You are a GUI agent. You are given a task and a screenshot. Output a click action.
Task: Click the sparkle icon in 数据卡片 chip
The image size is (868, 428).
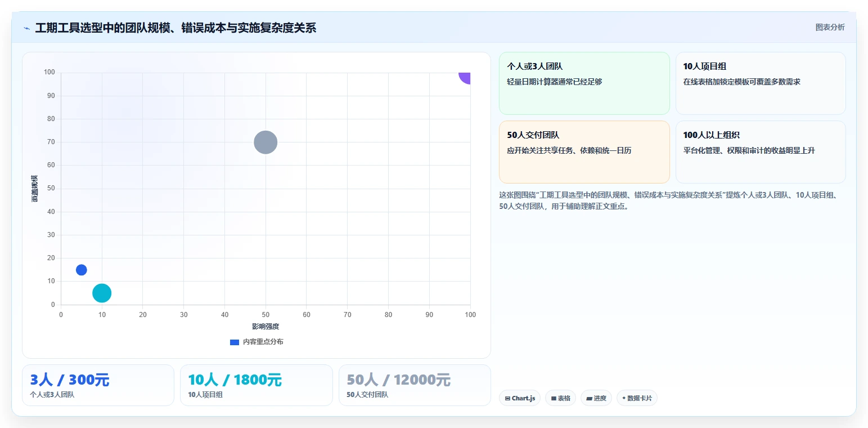point(624,398)
